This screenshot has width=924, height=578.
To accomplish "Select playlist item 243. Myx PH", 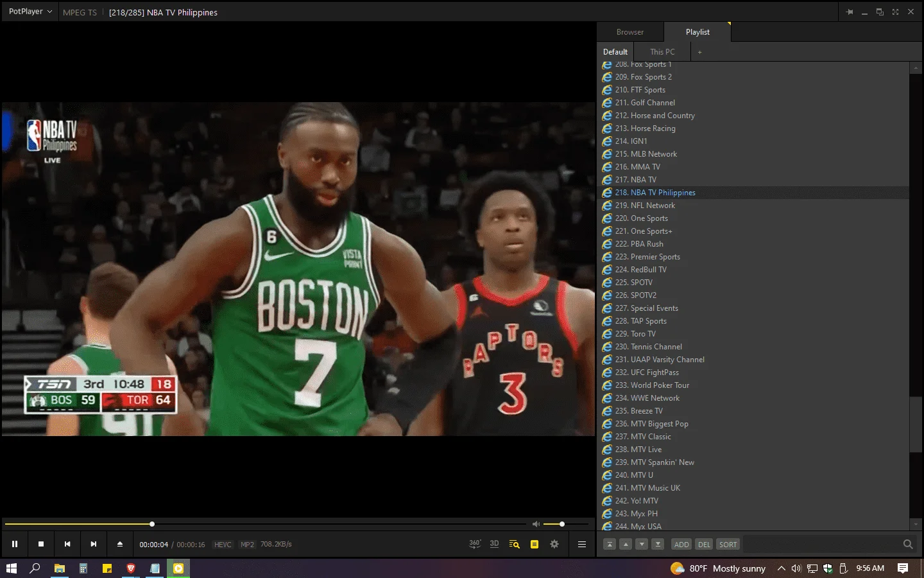I will click(x=754, y=514).
